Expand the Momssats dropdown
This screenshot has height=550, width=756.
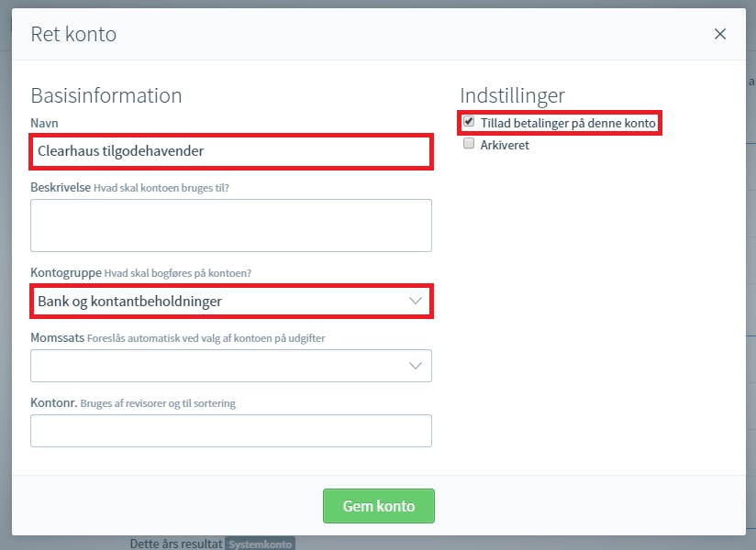coord(231,366)
